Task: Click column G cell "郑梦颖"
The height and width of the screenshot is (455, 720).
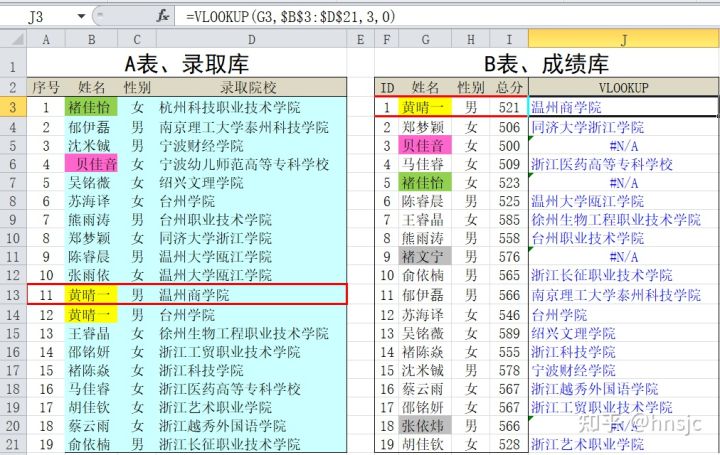Action: 425,127
